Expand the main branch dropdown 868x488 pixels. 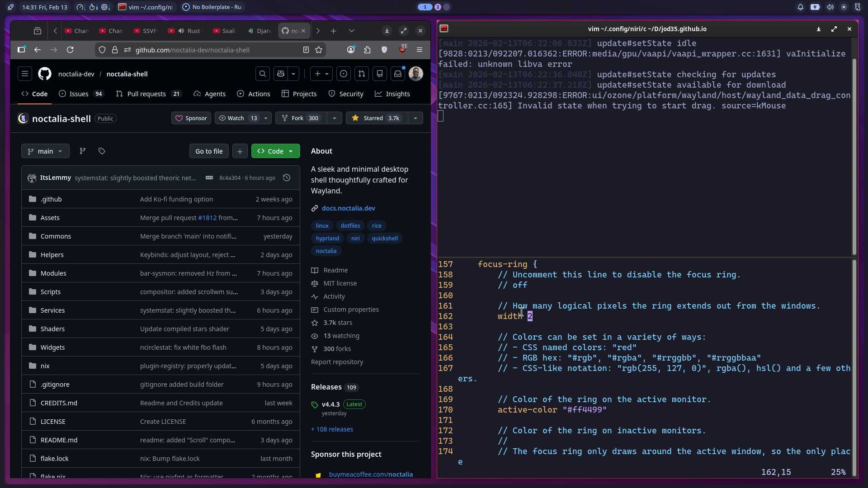[x=45, y=151]
